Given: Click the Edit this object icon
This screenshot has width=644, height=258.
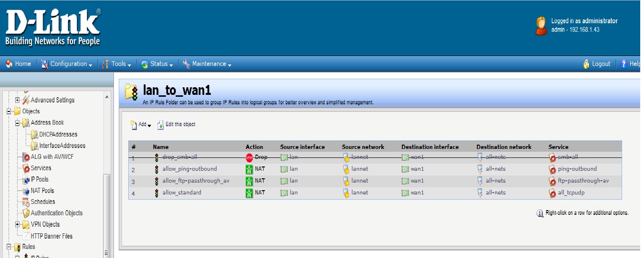Looking at the screenshot, I should (161, 125).
